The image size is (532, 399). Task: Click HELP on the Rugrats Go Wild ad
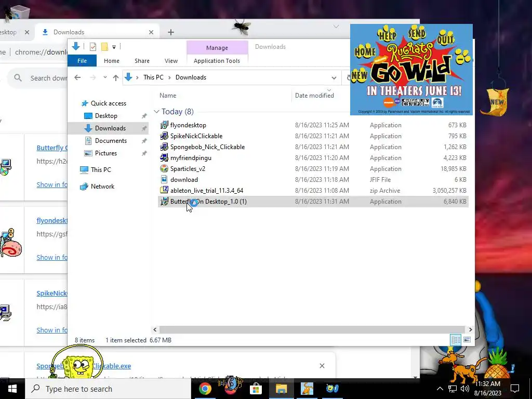coord(387,35)
